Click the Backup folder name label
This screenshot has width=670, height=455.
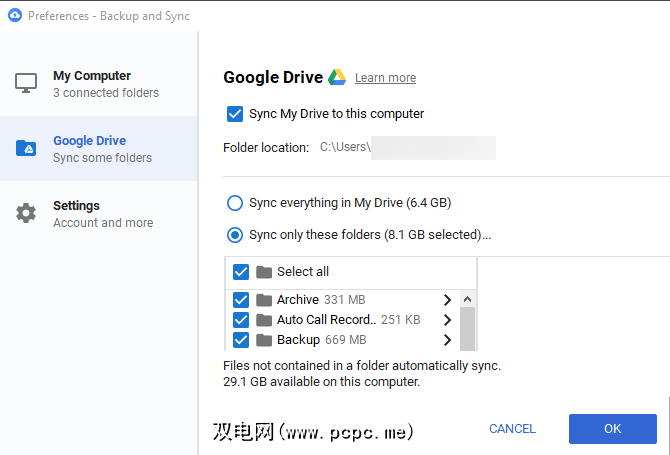(298, 340)
